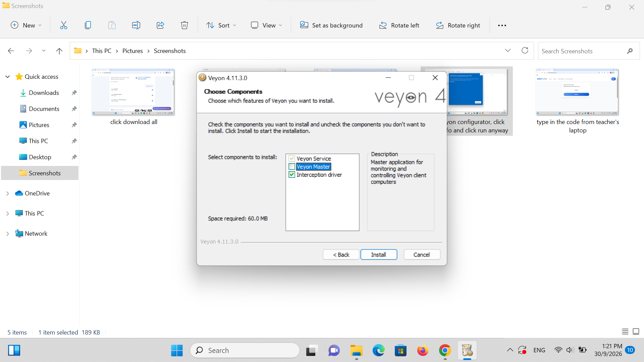Expand the This PC tree node
Viewport: 644px width, 362px height.
8,214
